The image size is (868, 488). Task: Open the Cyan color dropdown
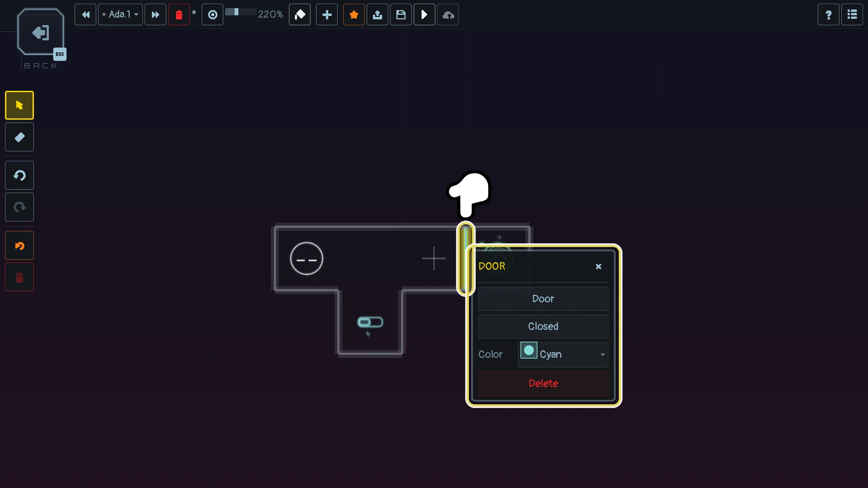click(x=563, y=354)
